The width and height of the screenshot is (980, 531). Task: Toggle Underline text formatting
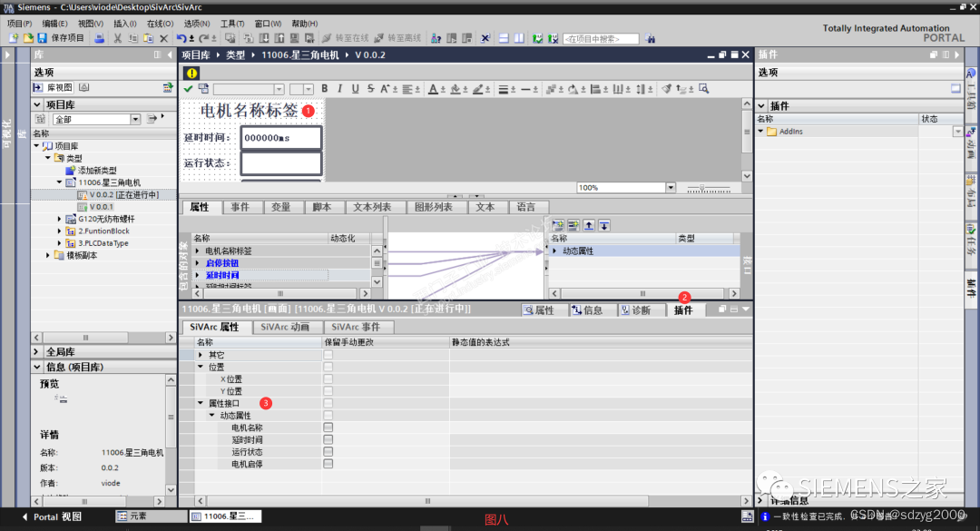[x=355, y=89]
